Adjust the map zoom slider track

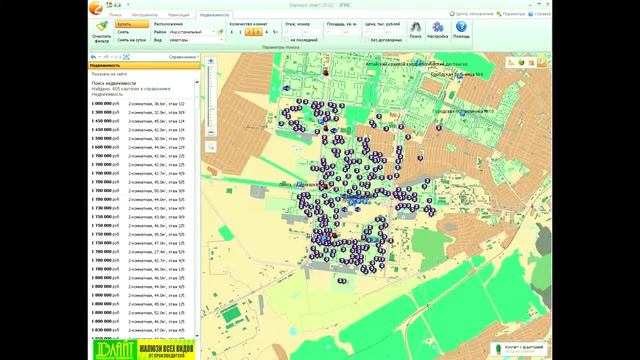[x=211, y=97]
